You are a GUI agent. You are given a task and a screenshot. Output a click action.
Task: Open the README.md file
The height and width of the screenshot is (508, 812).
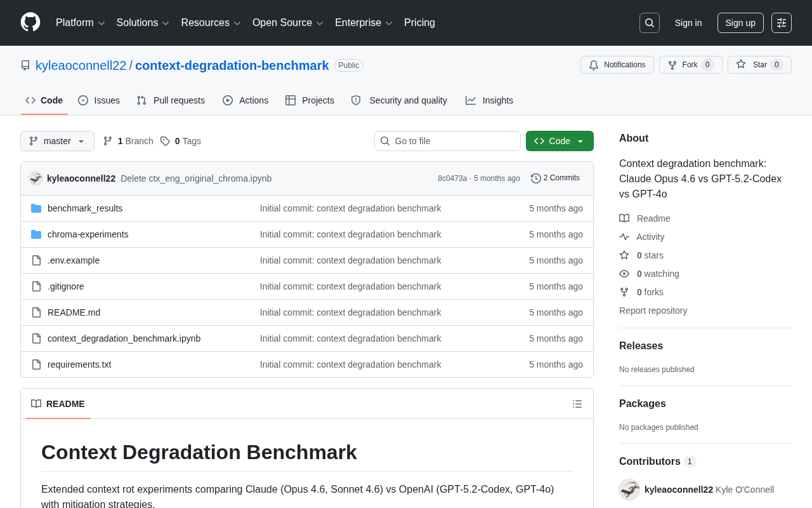(74, 312)
